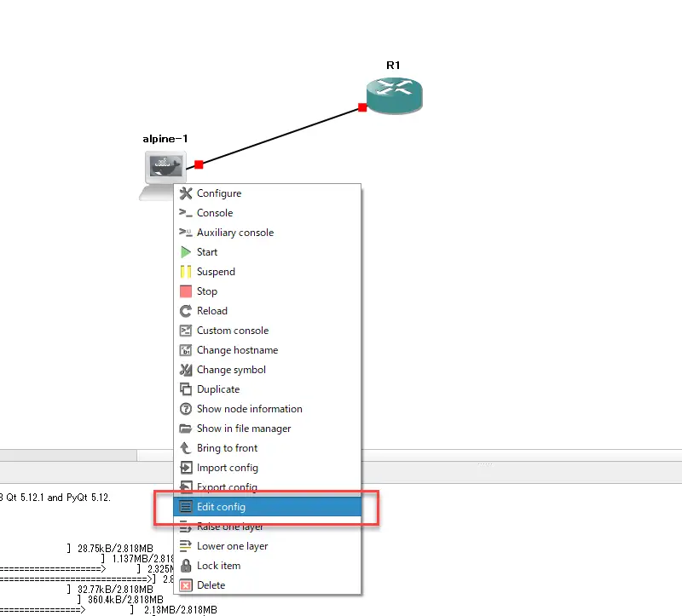Image resolution: width=682 pixels, height=616 pixels.
Task: Select the link between alpine-1 and R1
Action: (280, 135)
